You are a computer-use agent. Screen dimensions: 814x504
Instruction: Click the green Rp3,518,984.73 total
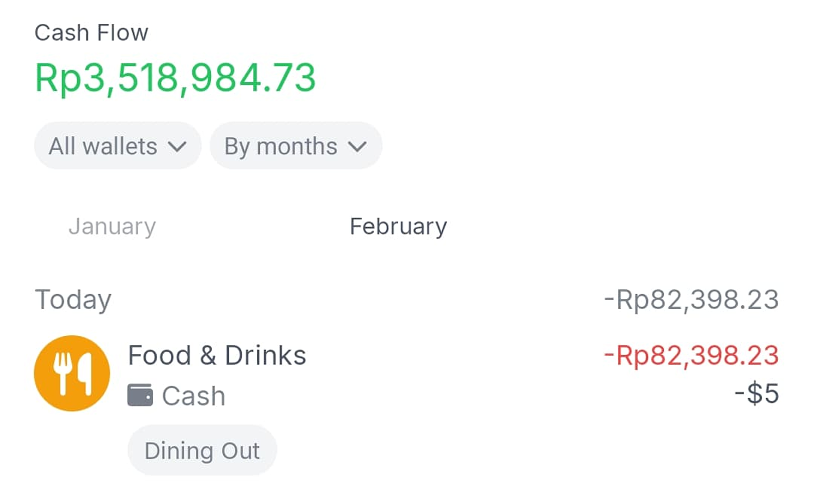click(175, 78)
